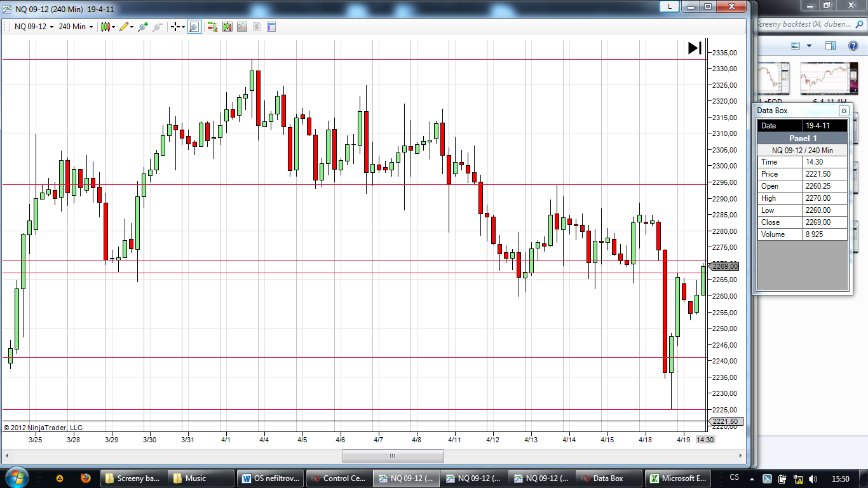Switch to the Music folder taskbar button
The height and width of the screenshot is (488, 868).
(x=202, y=478)
